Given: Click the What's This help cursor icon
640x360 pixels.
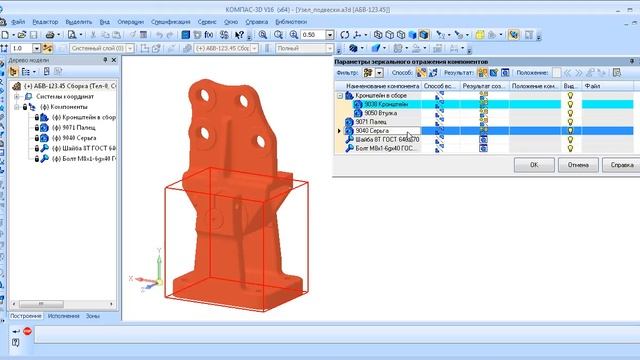Looking at the screenshot, I should (239, 35).
